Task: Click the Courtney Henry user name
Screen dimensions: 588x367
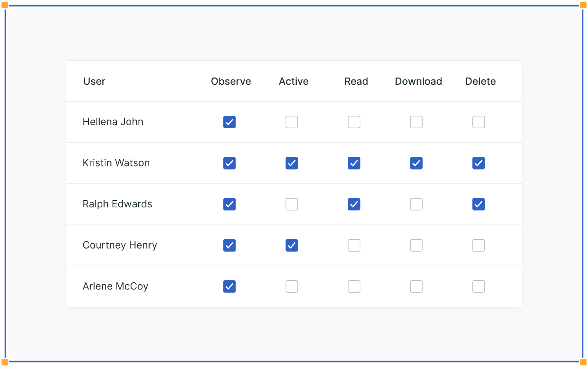Action: pyautogui.click(x=120, y=245)
